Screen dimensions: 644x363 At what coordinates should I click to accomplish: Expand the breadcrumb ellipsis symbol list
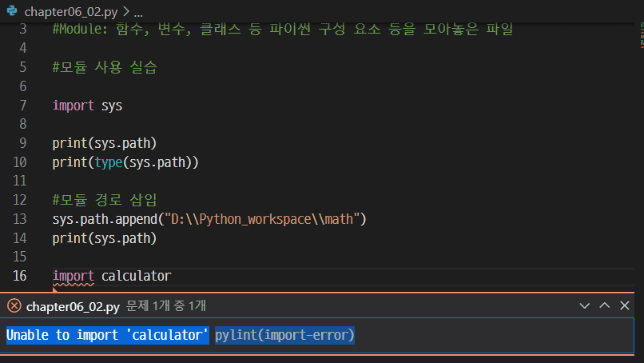pyautogui.click(x=138, y=12)
